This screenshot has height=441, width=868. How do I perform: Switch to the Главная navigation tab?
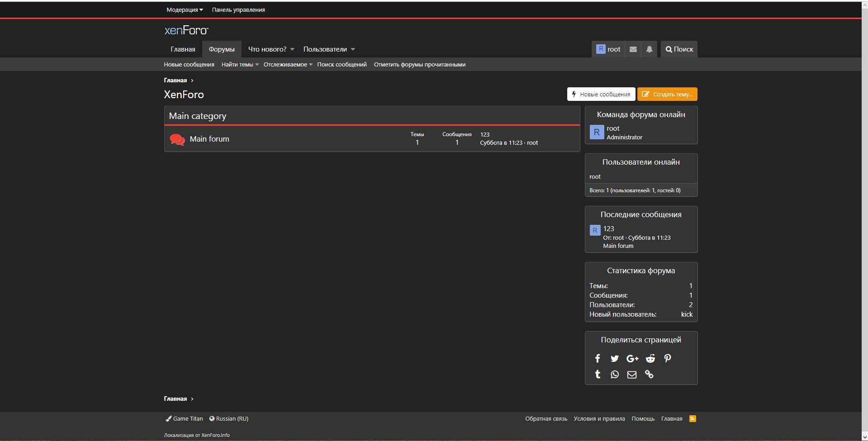click(x=183, y=49)
